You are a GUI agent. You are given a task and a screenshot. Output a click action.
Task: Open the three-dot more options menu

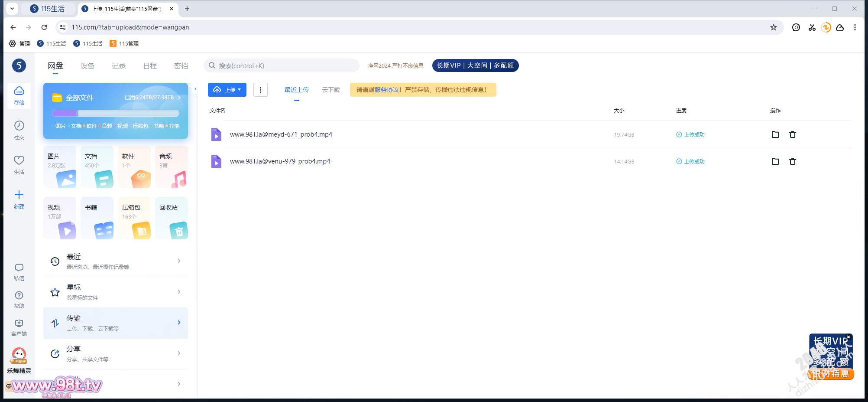pyautogui.click(x=260, y=90)
